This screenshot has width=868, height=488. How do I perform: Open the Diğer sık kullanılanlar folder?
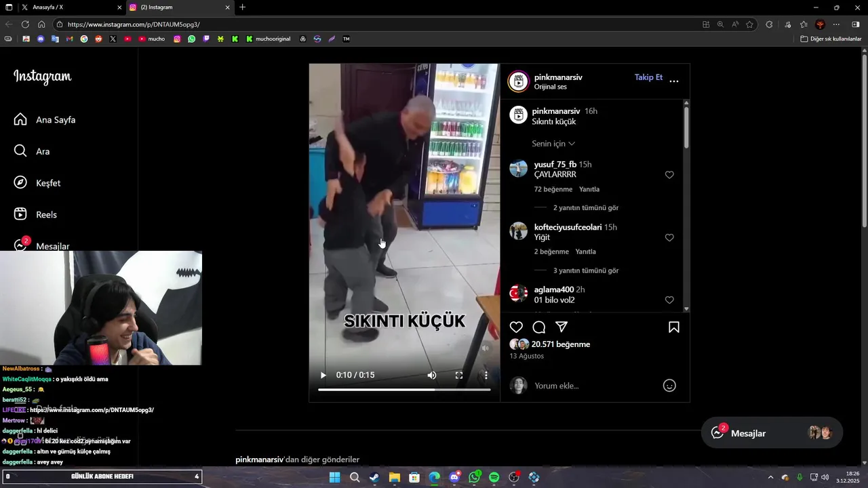point(831,39)
